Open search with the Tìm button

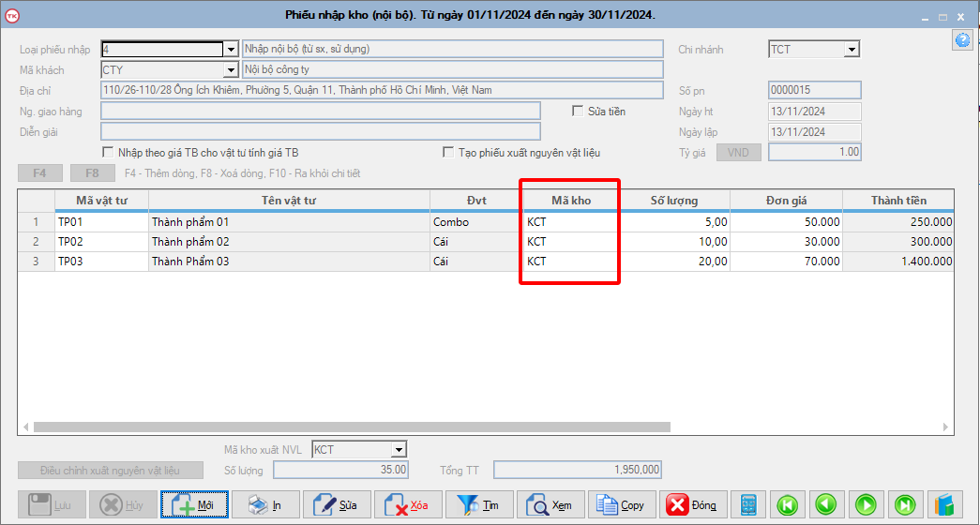tap(479, 504)
